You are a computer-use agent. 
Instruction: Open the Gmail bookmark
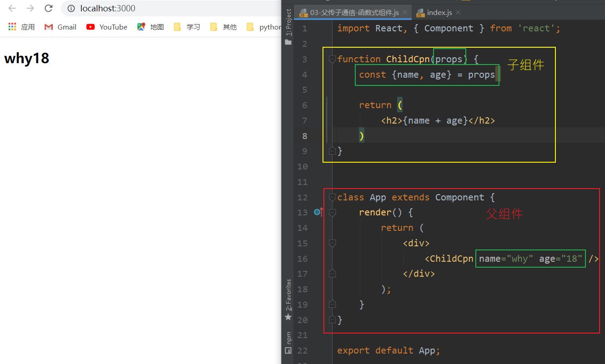(x=60, y=27)
